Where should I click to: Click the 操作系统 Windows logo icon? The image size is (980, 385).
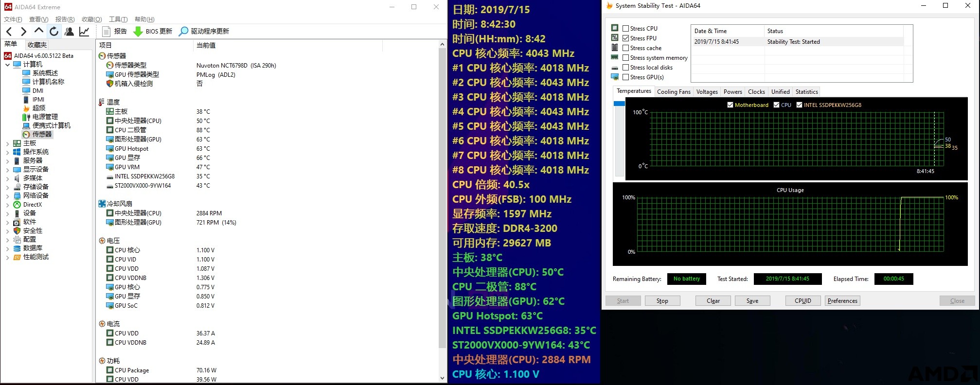tap(17, 152)
